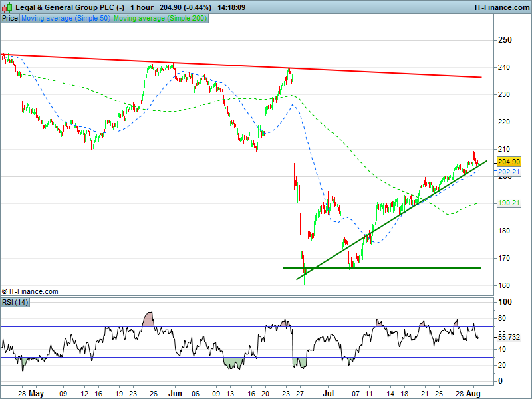Click the © IT-Finance.com copyright watermark

[31, 291]
